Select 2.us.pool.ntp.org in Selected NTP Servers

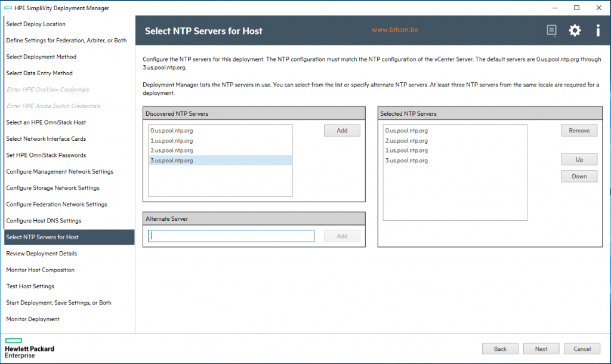pos(406,141)
